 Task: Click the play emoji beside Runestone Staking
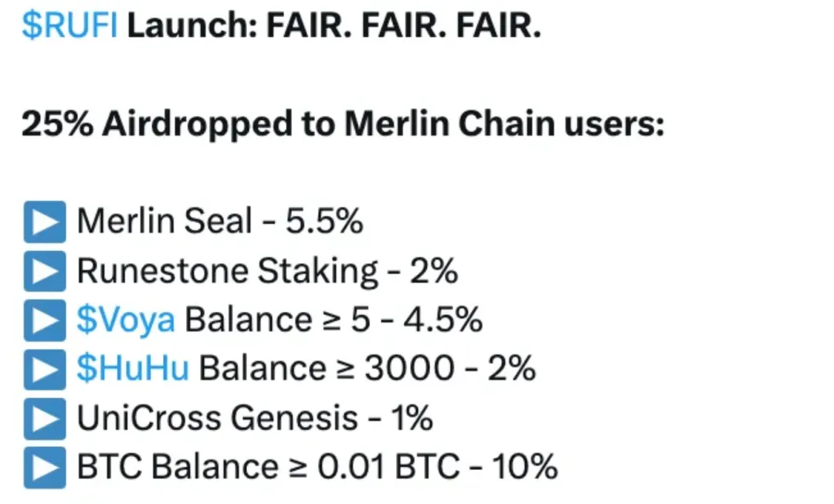tap(45, 271)
